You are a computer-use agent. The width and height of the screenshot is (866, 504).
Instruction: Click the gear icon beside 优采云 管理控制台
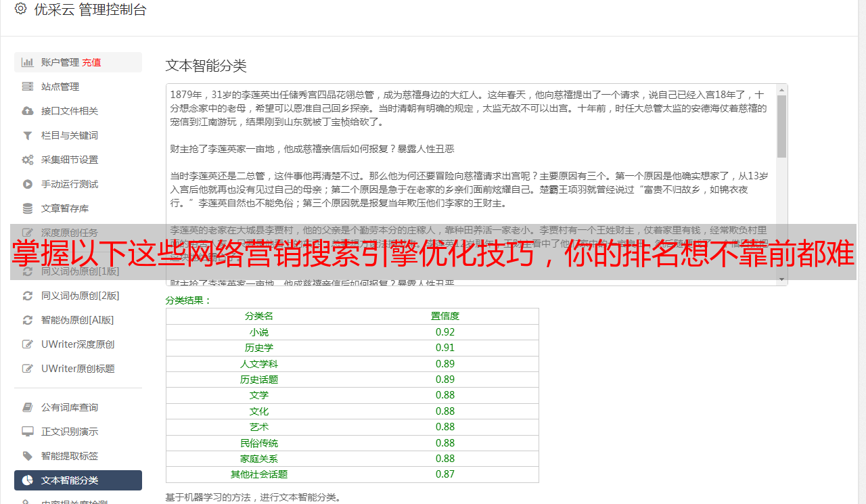[x=20, y=9]
